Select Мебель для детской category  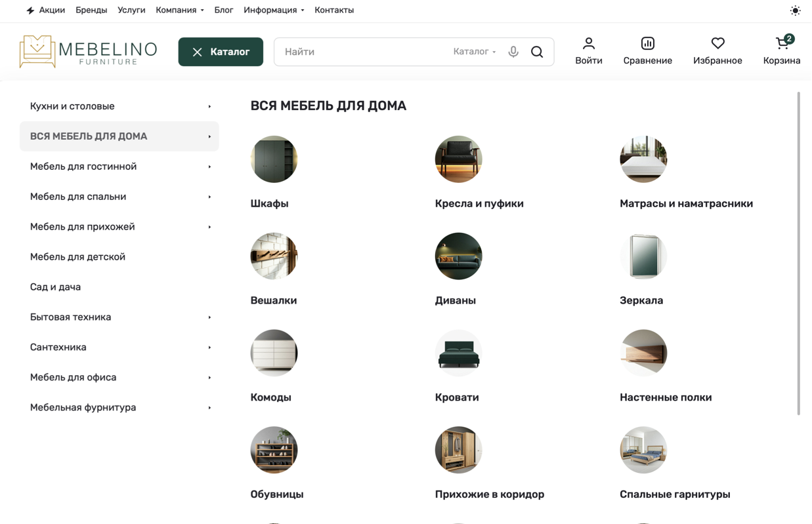(x=77, y=257)
